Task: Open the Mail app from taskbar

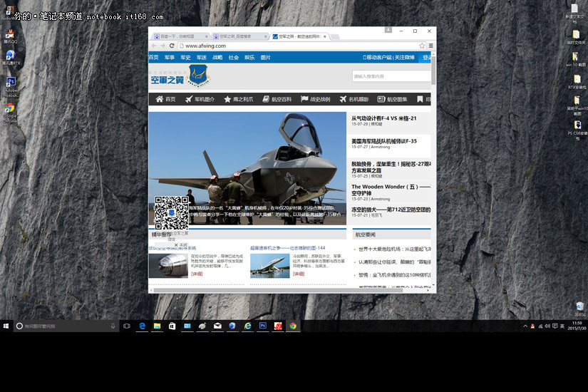Action: click(217, 326)
